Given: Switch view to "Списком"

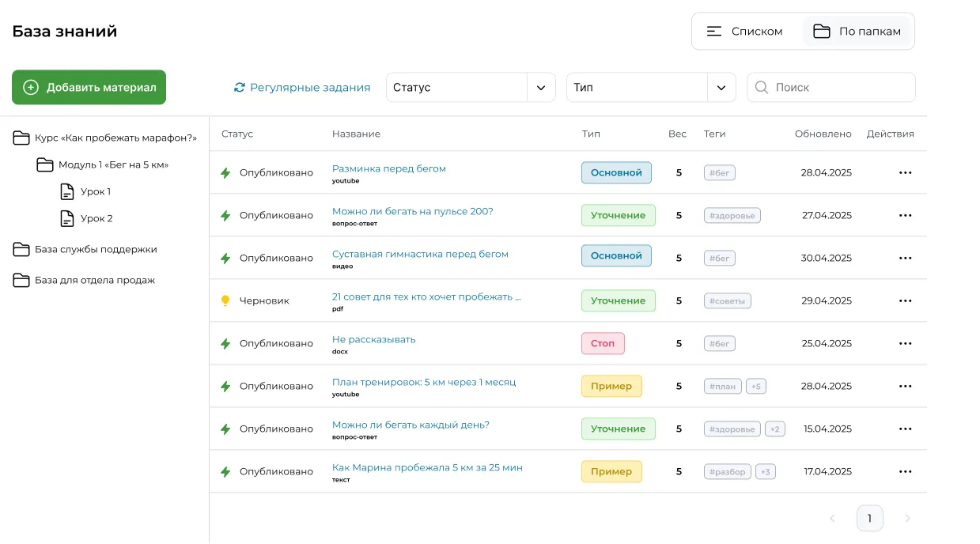Looking at the screenshot, I should (744, 32).
